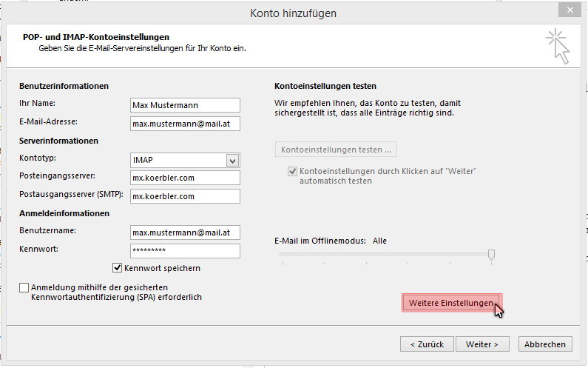Click the 'Alle' offline mode value
588x368 pixels.
[379, 241]
